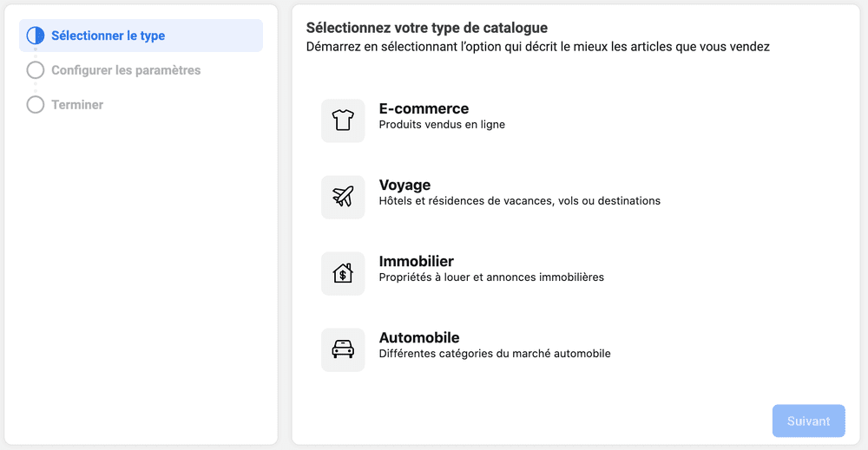Jump to the Terminer step
Viewport: 868px width, 450px height.
click(77, 105)
